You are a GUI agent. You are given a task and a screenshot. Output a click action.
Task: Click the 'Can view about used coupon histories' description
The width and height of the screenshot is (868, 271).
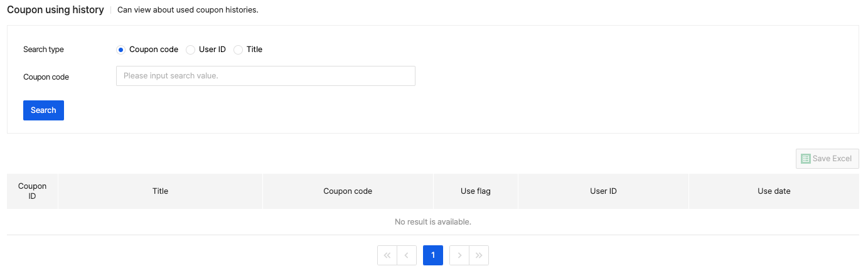[x=188, y=10]
